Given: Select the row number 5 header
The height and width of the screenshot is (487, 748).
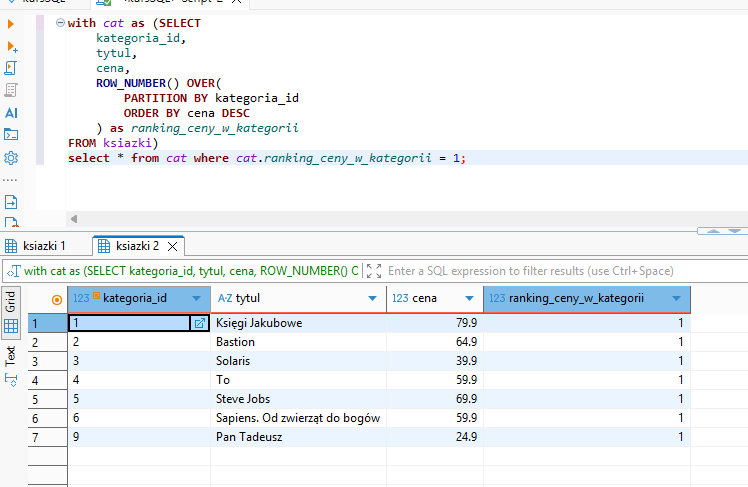Looking at the screenshot, I should [34, 399].
